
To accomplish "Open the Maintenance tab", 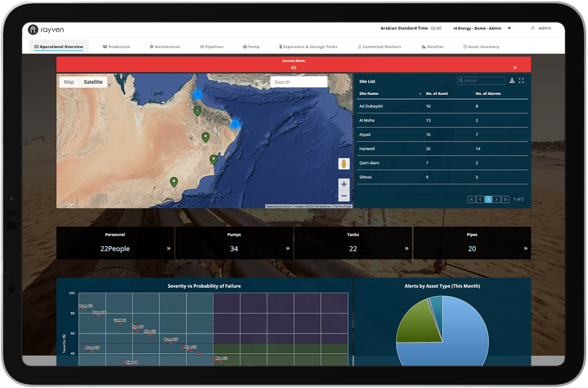I will pos(165,47).
